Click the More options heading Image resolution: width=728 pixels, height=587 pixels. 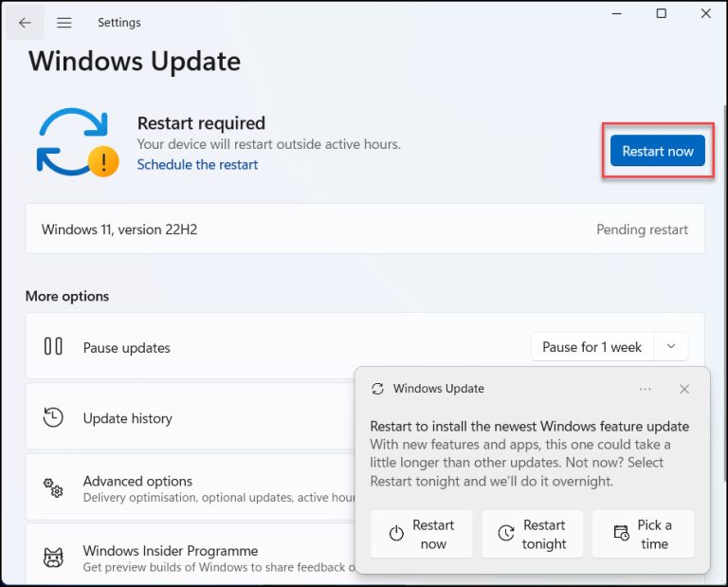[67, 296]
